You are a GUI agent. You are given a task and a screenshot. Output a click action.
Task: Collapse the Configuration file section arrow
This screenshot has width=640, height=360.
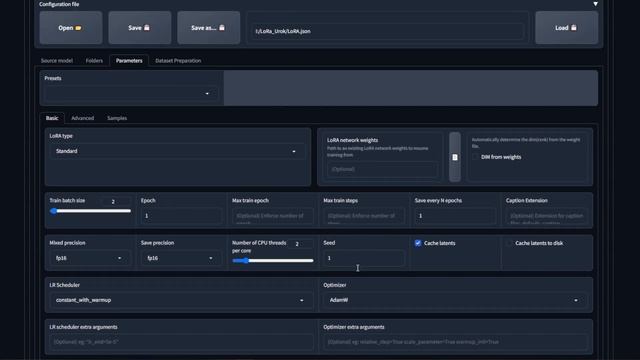pos(596,4)
